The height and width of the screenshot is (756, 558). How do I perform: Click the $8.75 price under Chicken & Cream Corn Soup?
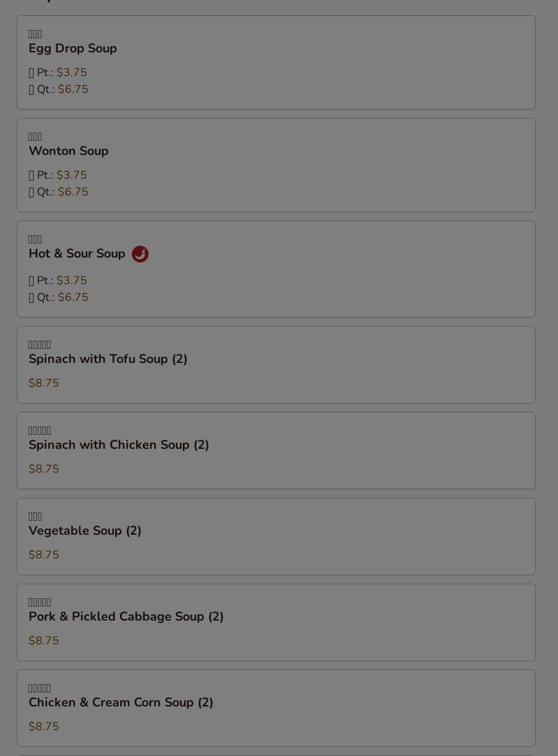tap(44, 726)
